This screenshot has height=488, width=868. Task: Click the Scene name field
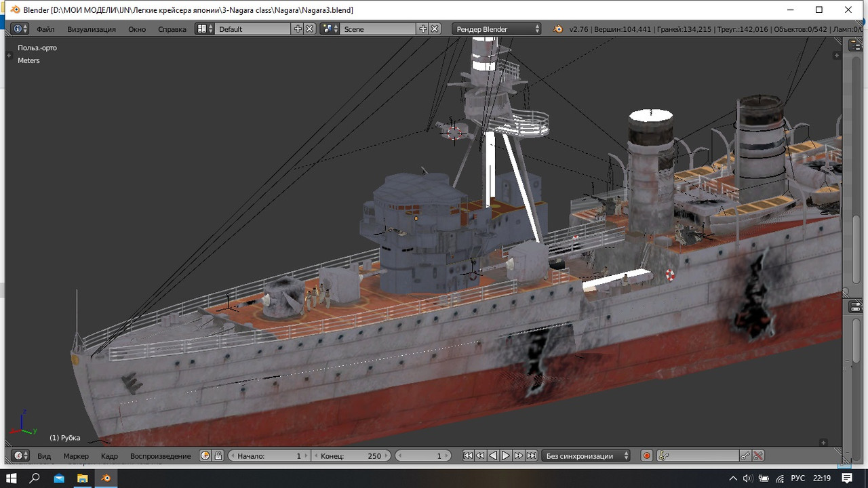click(x=378, y=29)
